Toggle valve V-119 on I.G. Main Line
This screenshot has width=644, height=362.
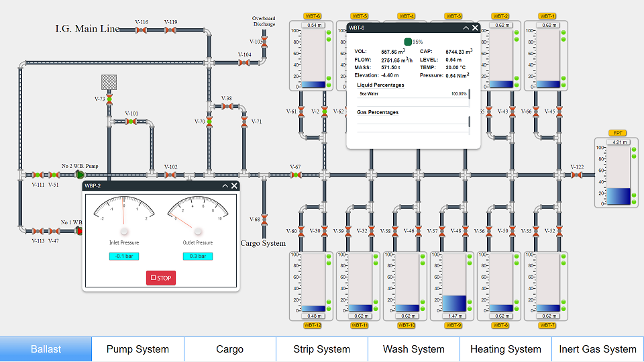click(170, 30)
